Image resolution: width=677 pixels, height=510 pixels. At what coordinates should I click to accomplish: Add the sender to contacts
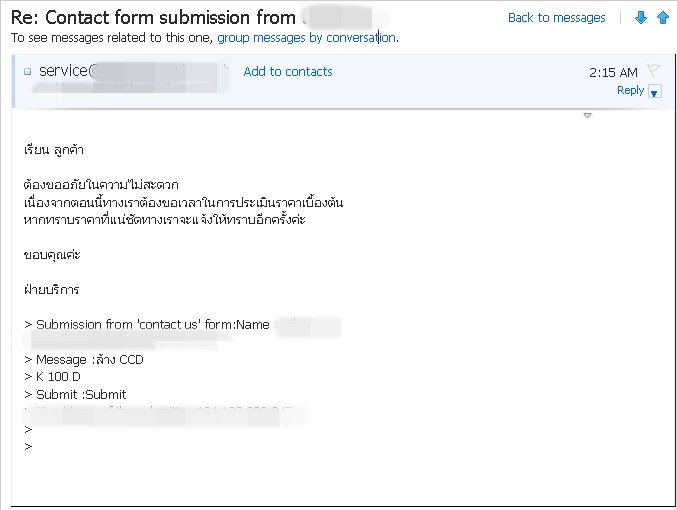coord(288,72)
